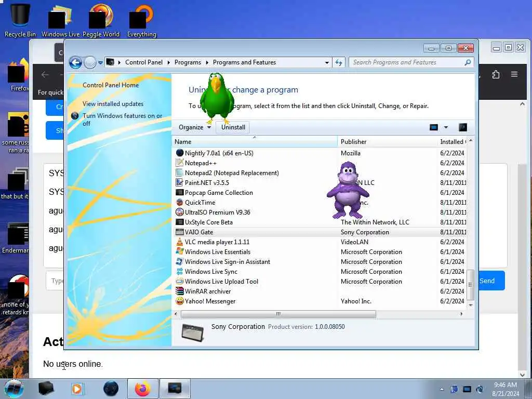532x399 pixels.
Task: Click the Change your view icon
Action: pos(434,127)
